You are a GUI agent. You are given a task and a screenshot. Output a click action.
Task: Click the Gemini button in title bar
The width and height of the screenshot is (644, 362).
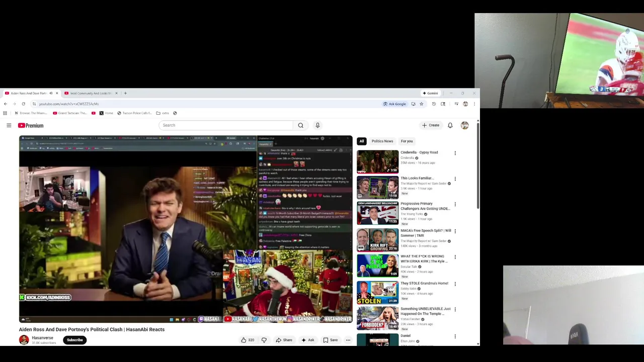point(430,93)
